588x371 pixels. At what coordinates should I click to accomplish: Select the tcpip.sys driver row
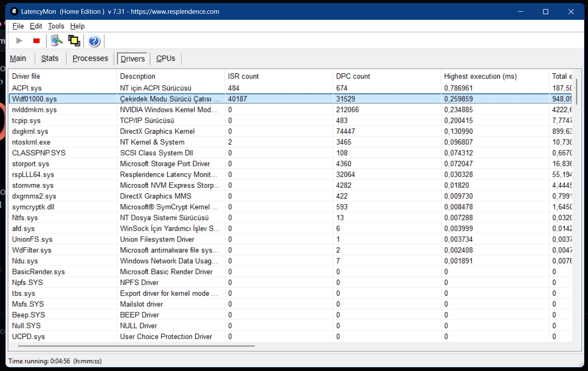point(290,120)
